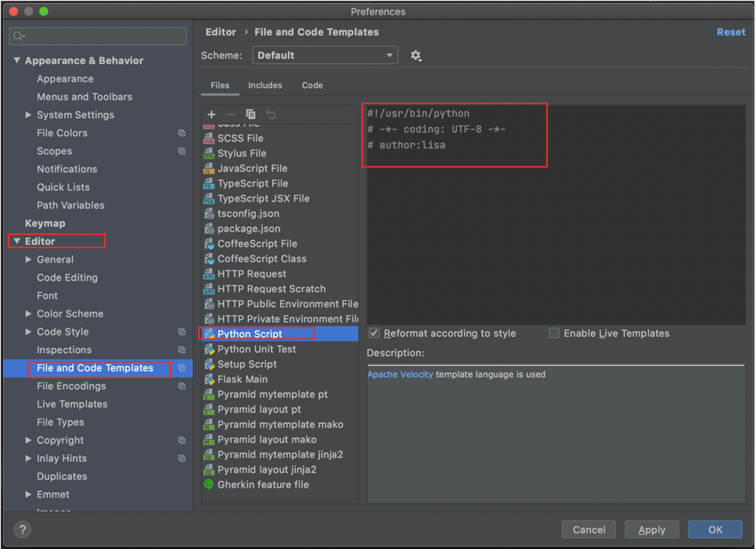Click the template search input field
The width and height of the screenshot is (756, 549).
pos(100,34)
